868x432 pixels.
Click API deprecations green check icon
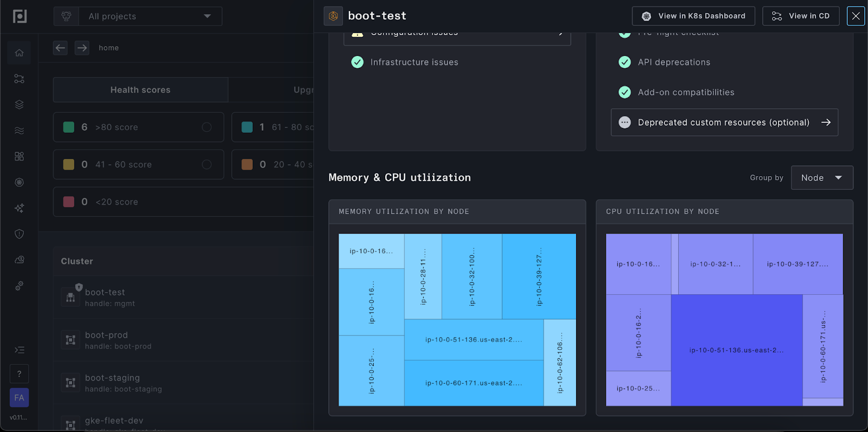[625, 62]
